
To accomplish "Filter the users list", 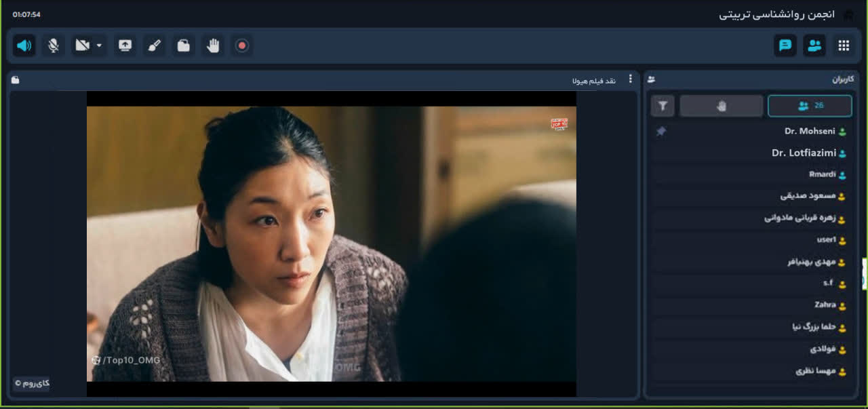I will [663, 106].
